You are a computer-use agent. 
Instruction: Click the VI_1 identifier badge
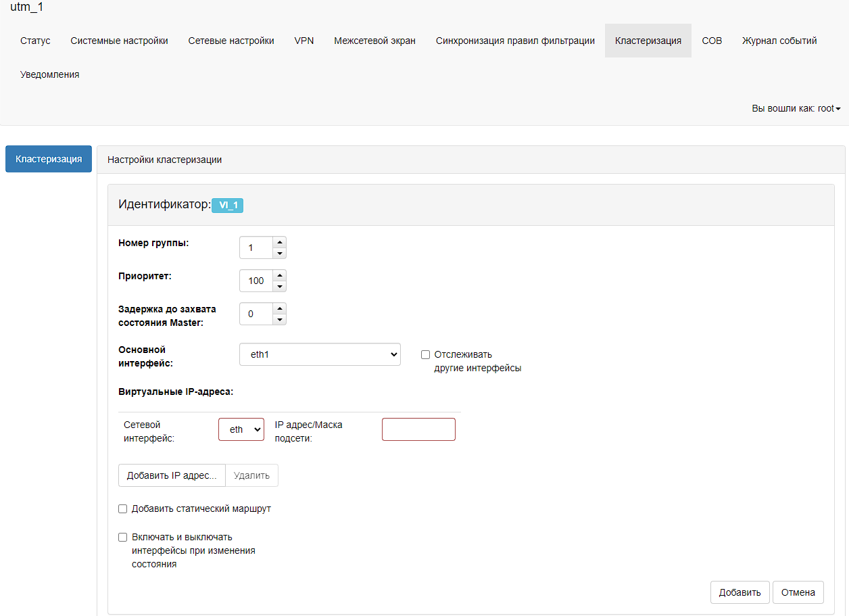pos(227,206)
